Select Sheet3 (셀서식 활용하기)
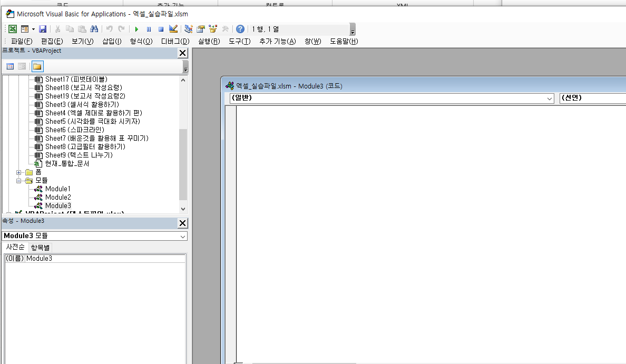The image size is (626, 364). pos(82,105)
